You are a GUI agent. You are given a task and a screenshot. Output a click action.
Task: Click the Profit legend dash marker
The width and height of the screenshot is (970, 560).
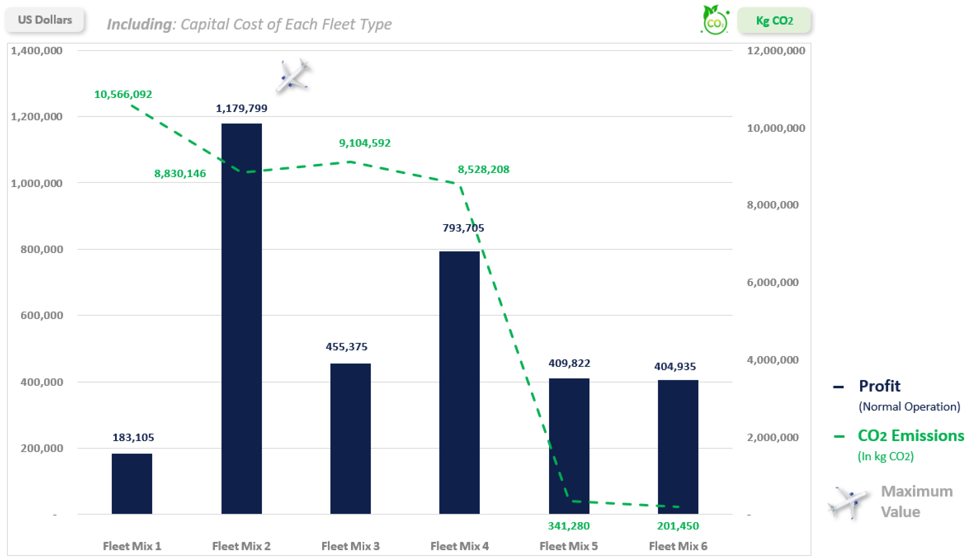[x=838, y=387]
